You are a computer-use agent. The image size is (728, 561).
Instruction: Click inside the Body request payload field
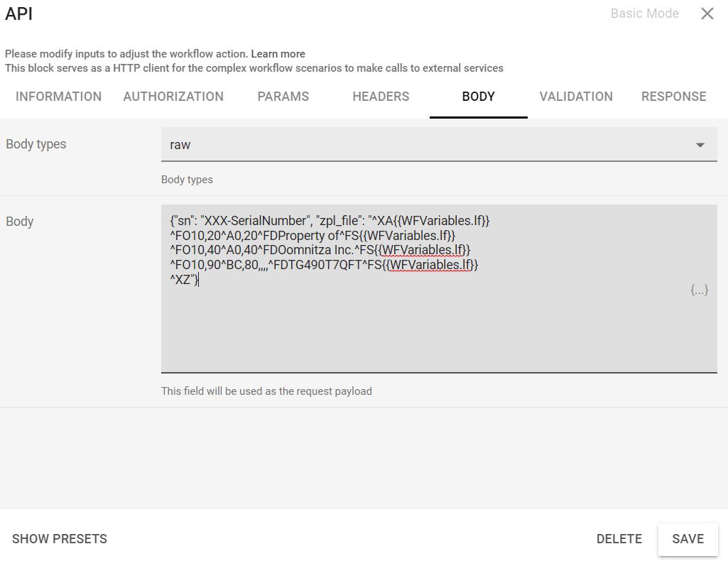426,320
